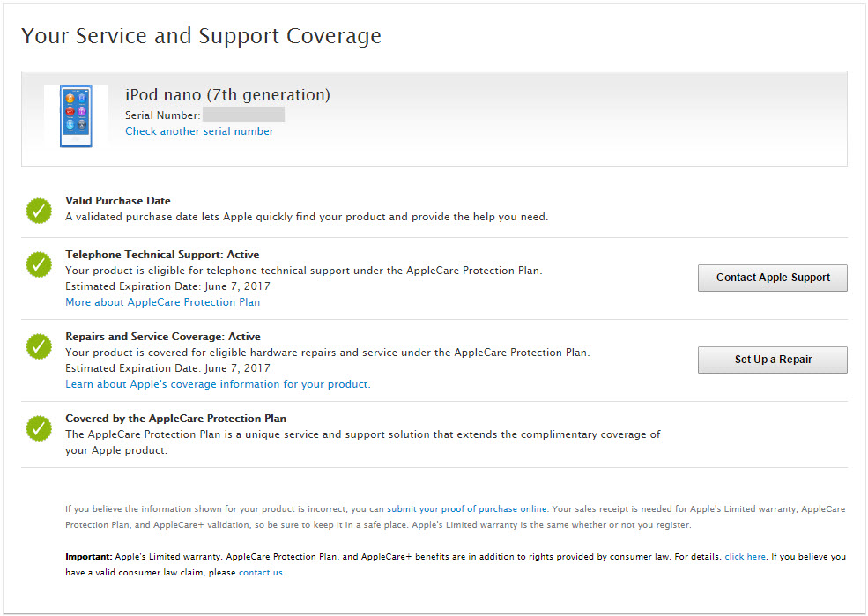
Task: Click the greyed-out serial number value
Action: pyautogui.click(x=243, y=115)
